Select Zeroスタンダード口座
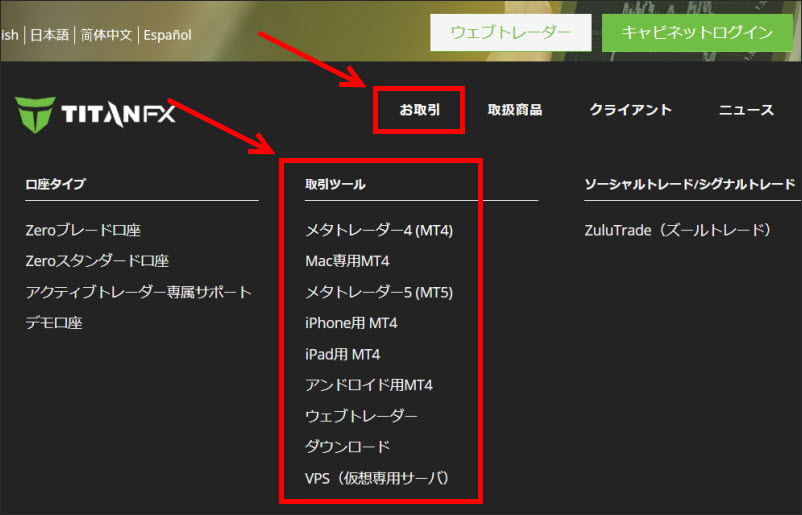Viewport: 802px width, 515px height. (x=97, y=261)
